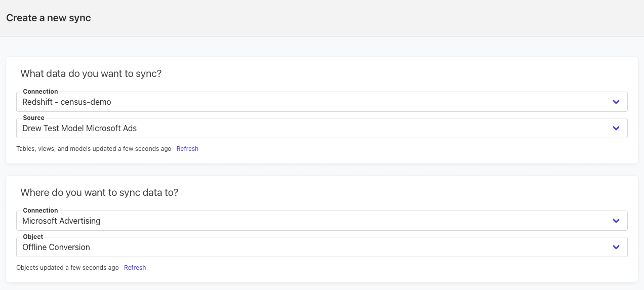
Task: Refresh the destination objects list
Action: [135, 268]
